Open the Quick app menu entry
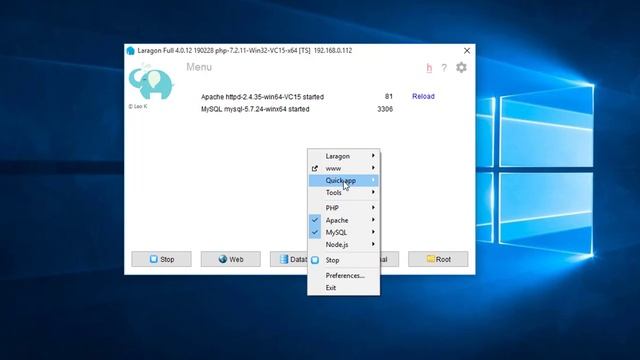This screenshot has width=640, height=360. (x=344, y=180)
